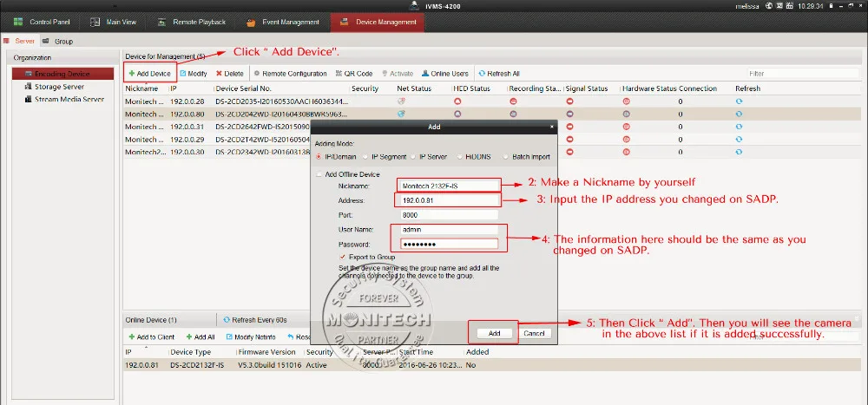Click the Modify Netinfo button
868x405 pixels.
tap(251, 337)
